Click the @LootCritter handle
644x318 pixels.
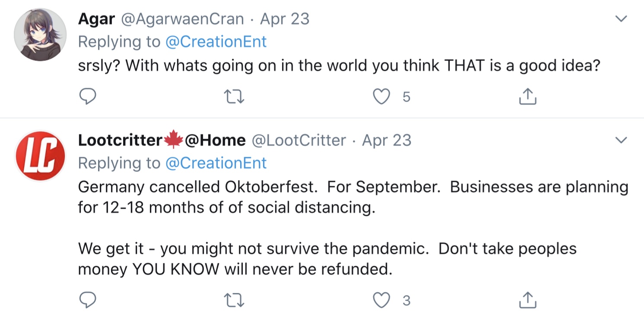pyautogui.click(x=299, y=140)
